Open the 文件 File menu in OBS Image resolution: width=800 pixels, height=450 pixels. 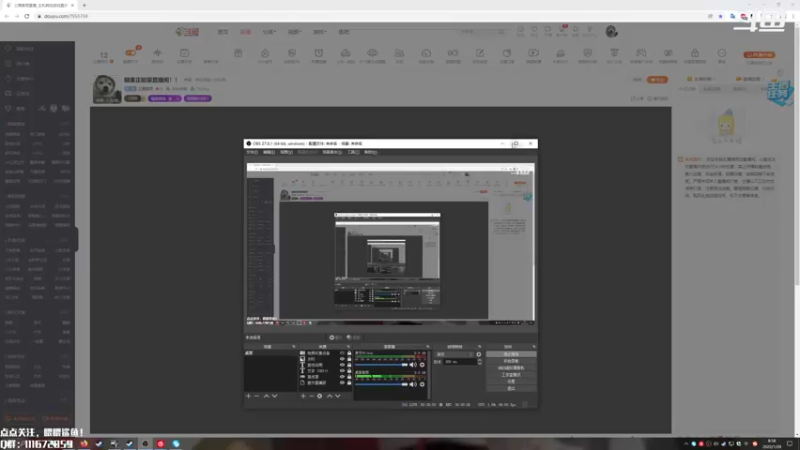252,152
